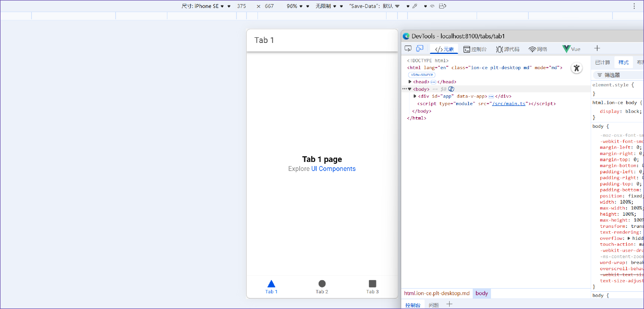This screenshot has width=644, height=309.
Task: Click the rotate device orientation icon
Action: 443,6
